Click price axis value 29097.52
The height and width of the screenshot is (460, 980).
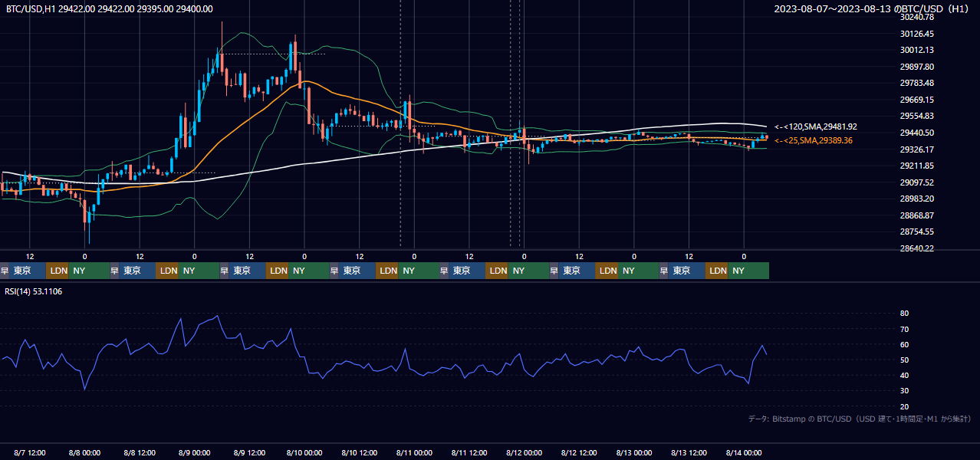[x=916, y=182]
